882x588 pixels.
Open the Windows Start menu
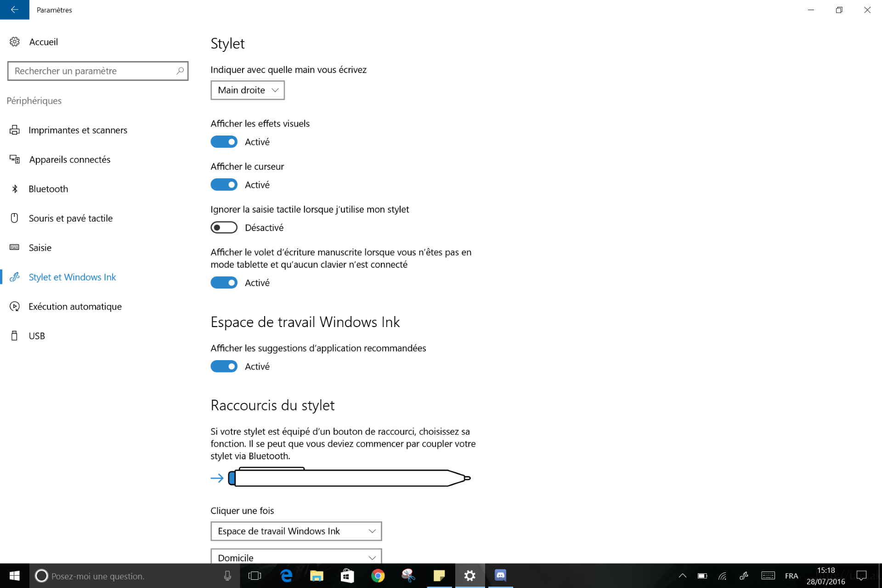click(x=14, y=576)
